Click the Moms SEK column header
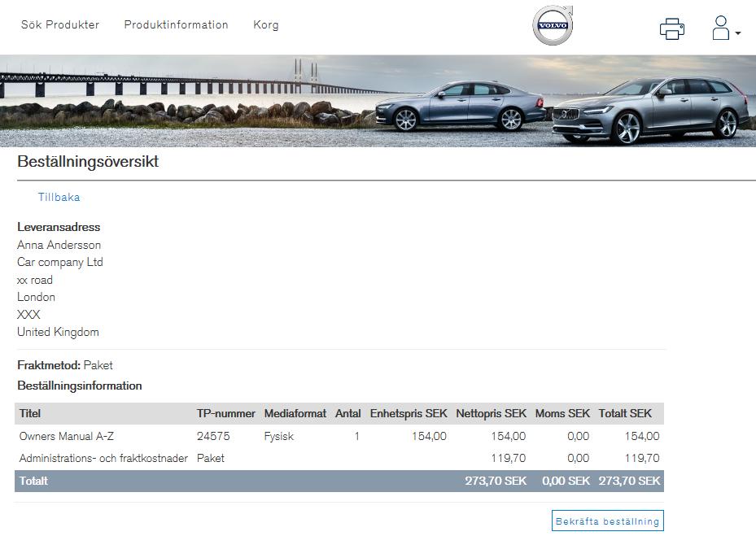This screenshot has width=756, height=536. [x=562, y=413]
